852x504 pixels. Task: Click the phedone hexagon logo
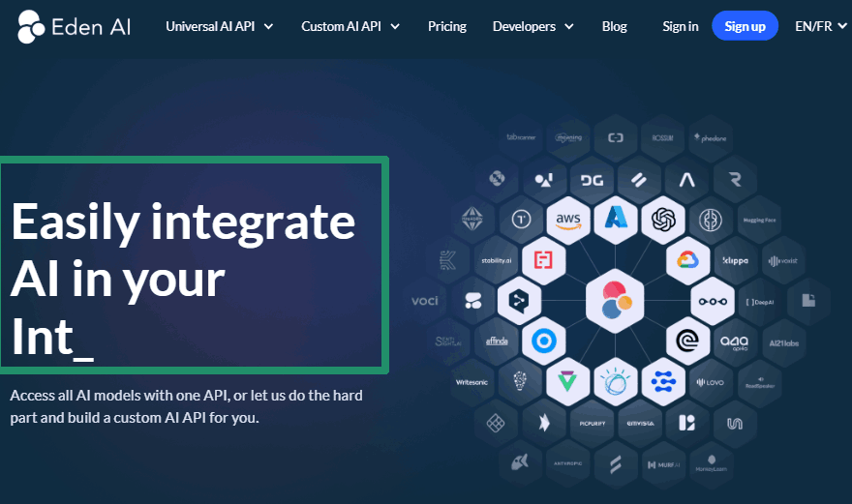click(x=711, y=138)
